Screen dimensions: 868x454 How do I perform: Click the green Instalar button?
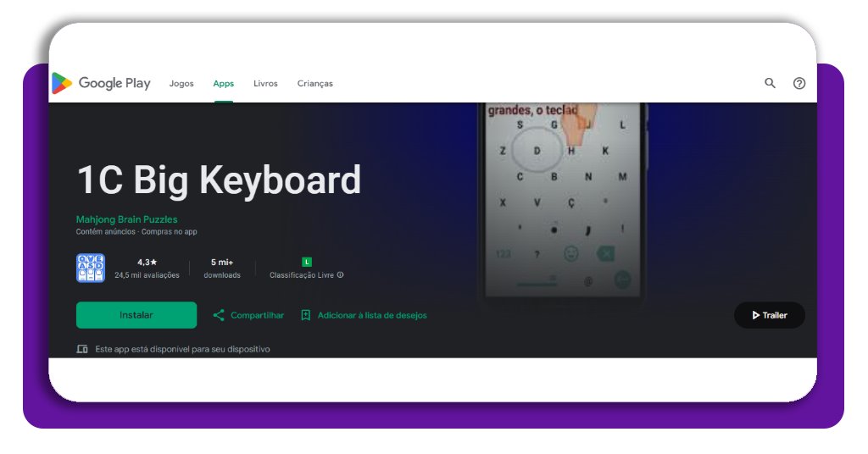tap(136, 315)
